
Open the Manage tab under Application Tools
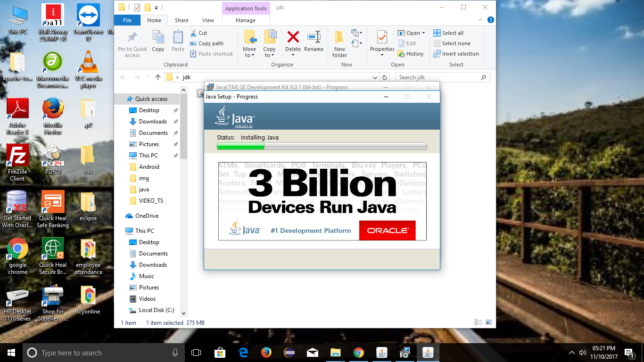click(x=246, y=20)
